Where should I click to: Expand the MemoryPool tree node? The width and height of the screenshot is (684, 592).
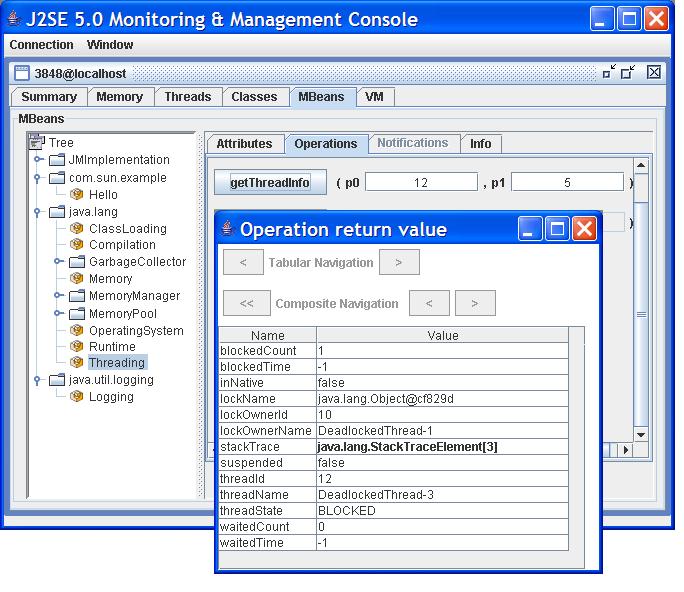coord(58,313)
